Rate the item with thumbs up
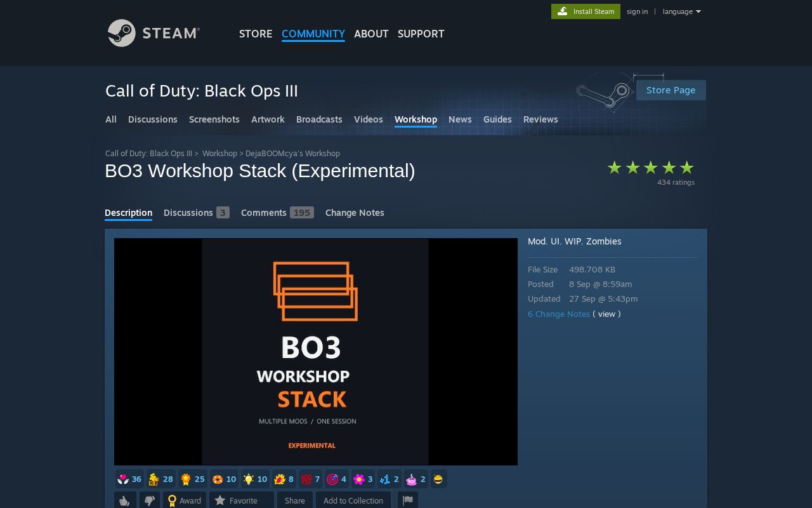Screen dimensions: 812x508 click(125, 500)
